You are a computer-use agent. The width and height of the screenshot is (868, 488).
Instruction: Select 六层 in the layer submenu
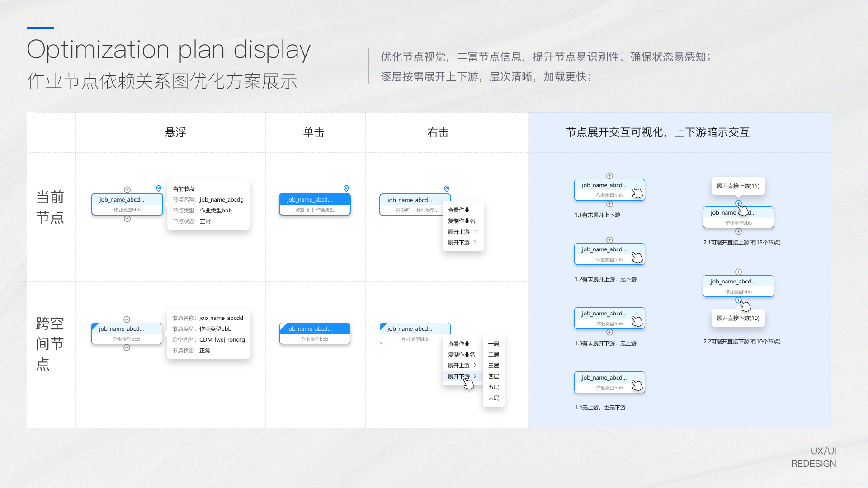pos(494,398)
